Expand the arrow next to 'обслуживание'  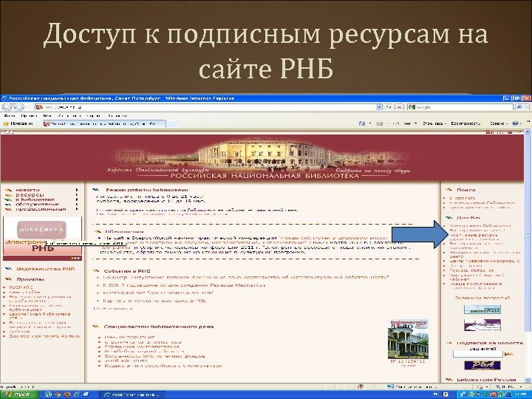pyautogui.click(x=77, y=204)
